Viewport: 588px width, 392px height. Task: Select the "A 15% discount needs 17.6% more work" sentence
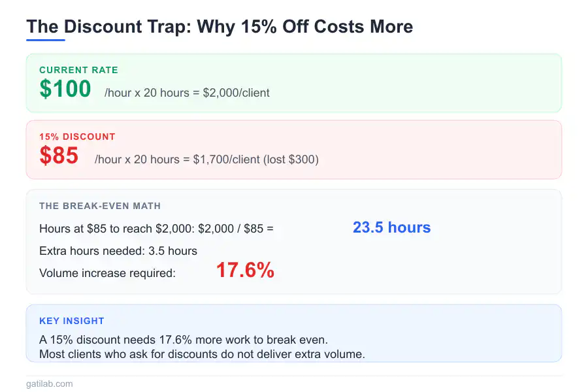[183, 340]
